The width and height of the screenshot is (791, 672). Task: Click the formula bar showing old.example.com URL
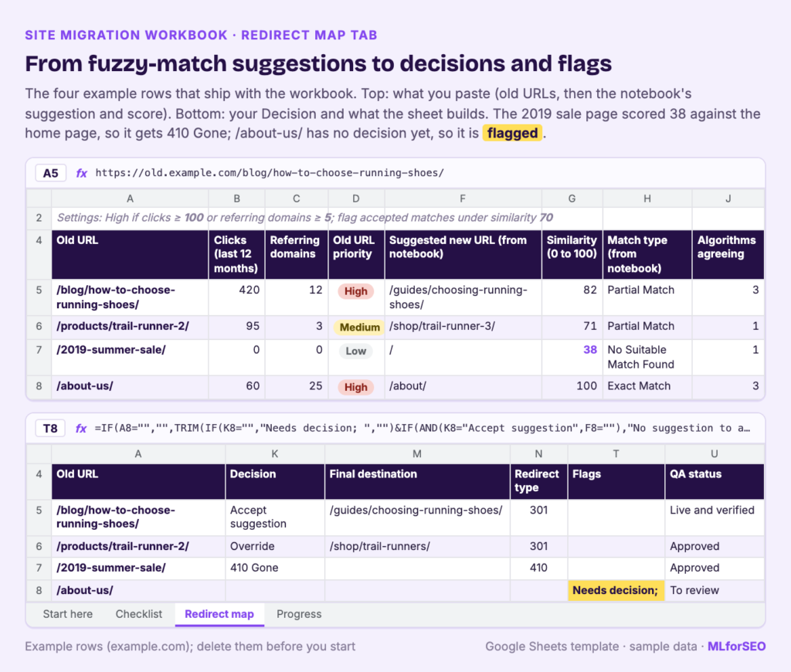click(270, 173)
